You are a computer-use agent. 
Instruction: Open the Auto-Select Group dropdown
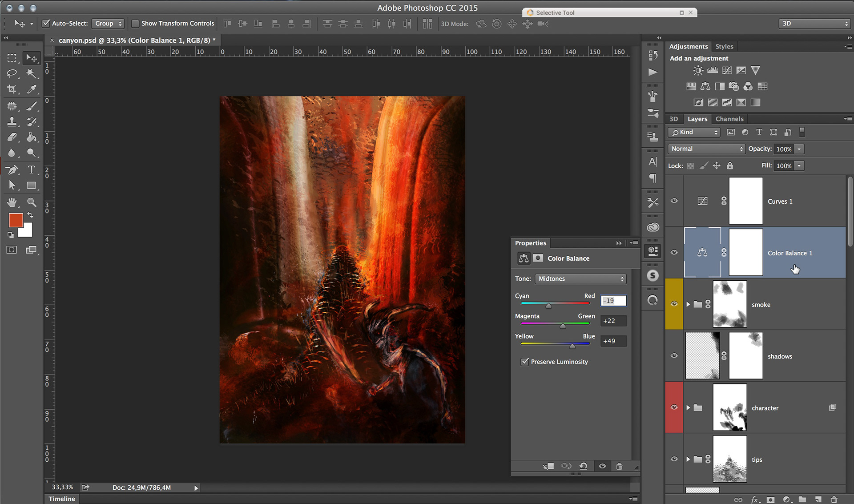point(108,24)
